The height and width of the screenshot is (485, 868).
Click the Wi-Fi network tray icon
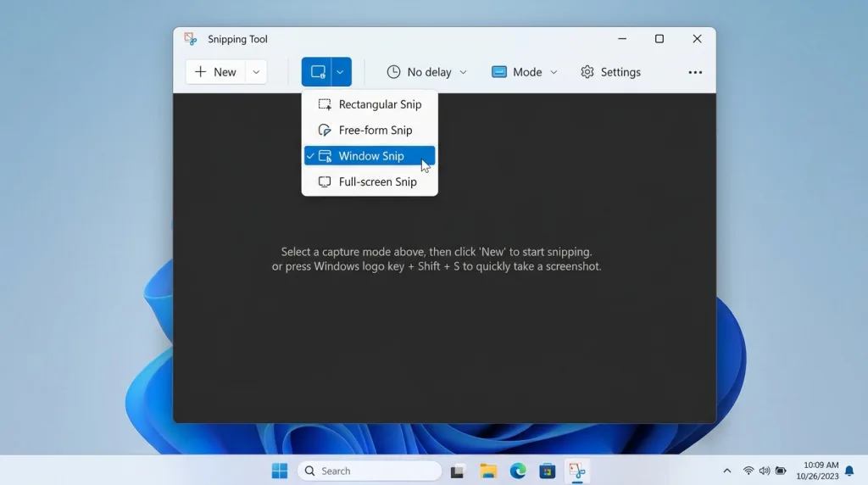(x=748, y=471)
